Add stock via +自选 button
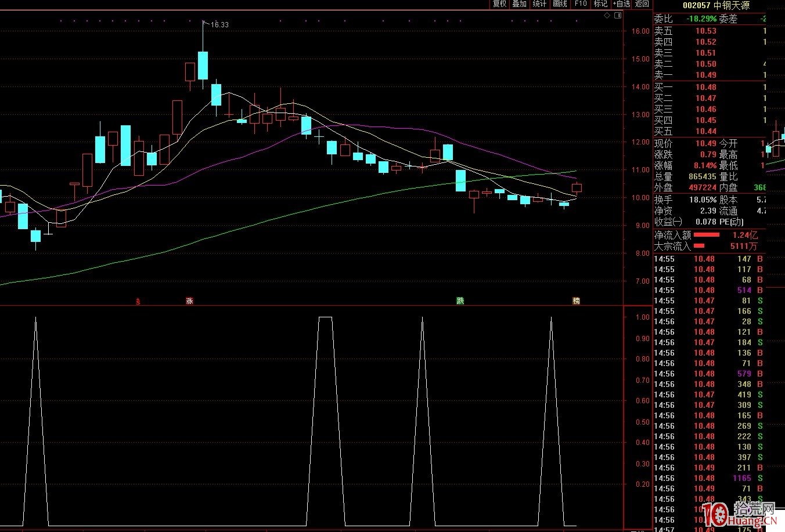 pos(621,4)
